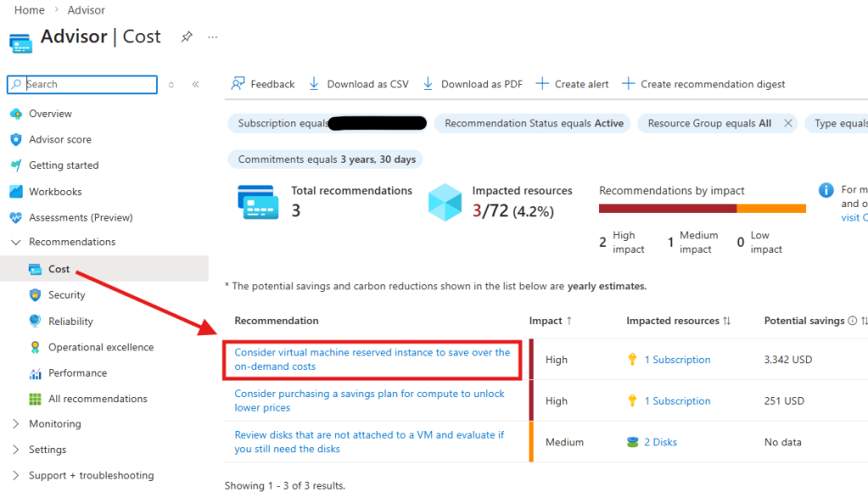The height and width of the screenshot is (498, 868).
Task: Expand Support + troubleshooting section
Action: (15, 475)
